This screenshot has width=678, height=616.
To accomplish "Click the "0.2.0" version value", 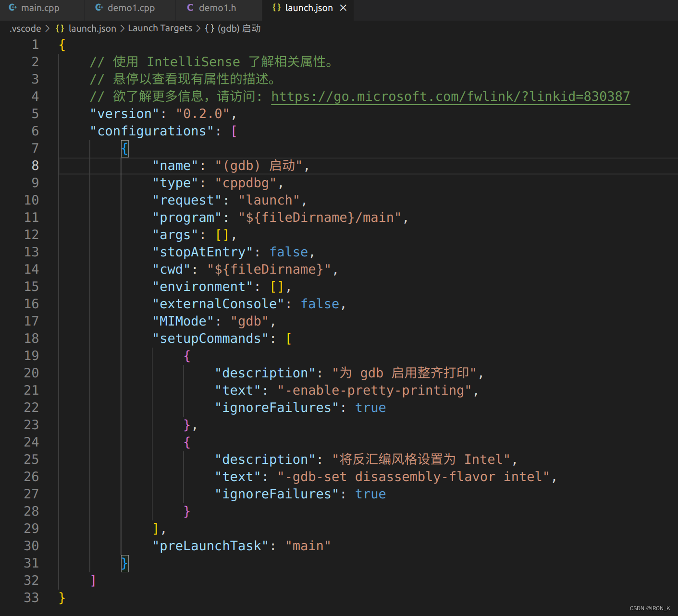I will click(203, 114).
